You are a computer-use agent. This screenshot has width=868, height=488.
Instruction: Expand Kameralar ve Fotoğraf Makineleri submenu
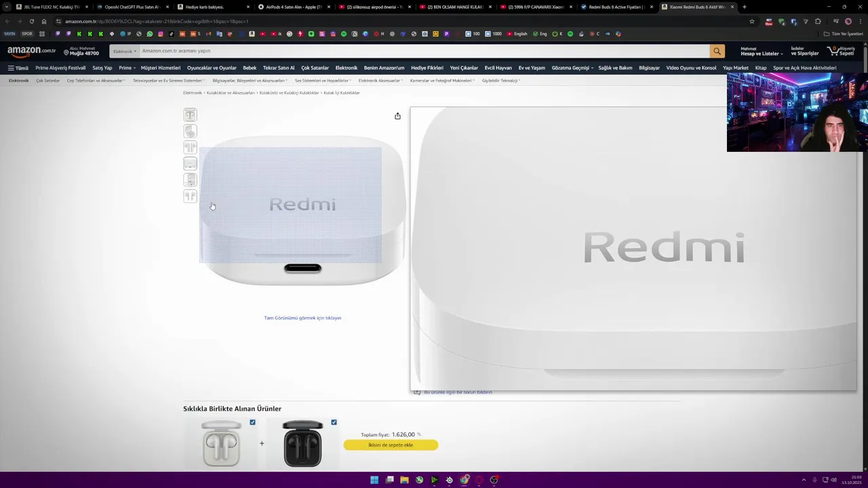click(442, 81)
